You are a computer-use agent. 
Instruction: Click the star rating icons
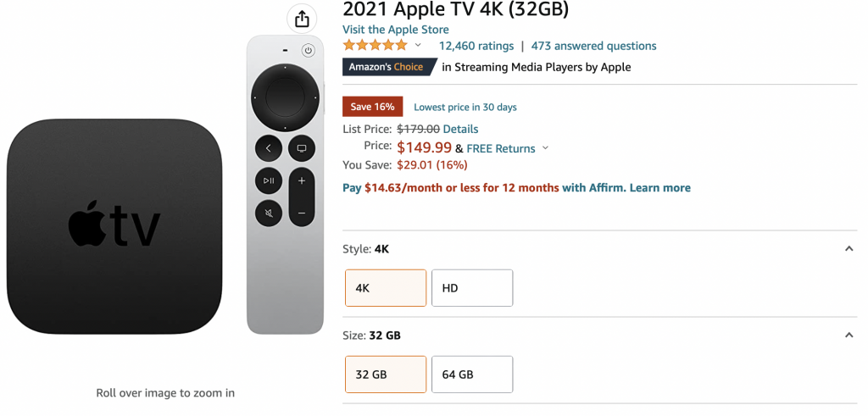click(375, 46)
